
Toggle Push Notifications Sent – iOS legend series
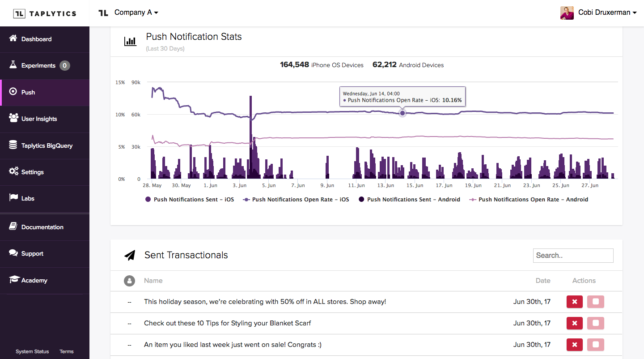click(x=190, y=200)
